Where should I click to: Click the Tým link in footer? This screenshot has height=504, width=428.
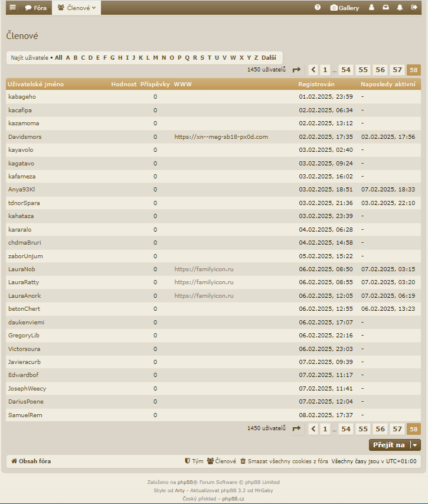click(194, 461)
